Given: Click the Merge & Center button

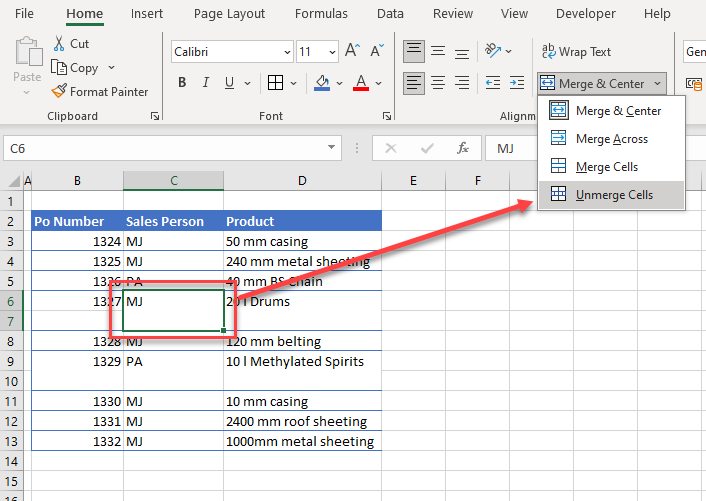Looking at the screenshot, I should tap(594, 83).
